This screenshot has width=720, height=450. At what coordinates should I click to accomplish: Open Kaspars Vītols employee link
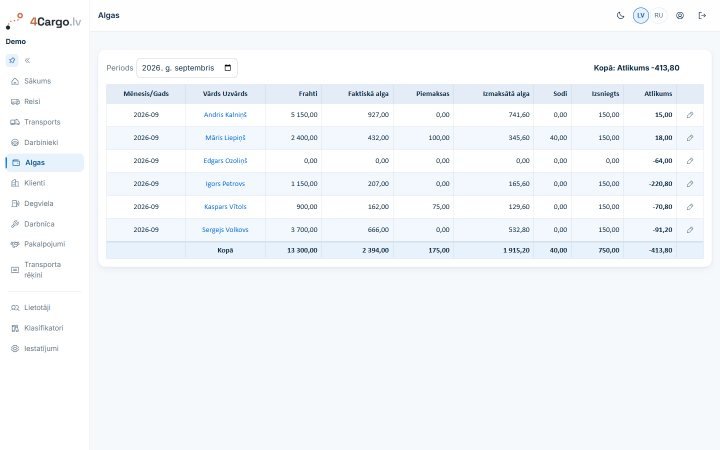[x=225, y=207]
